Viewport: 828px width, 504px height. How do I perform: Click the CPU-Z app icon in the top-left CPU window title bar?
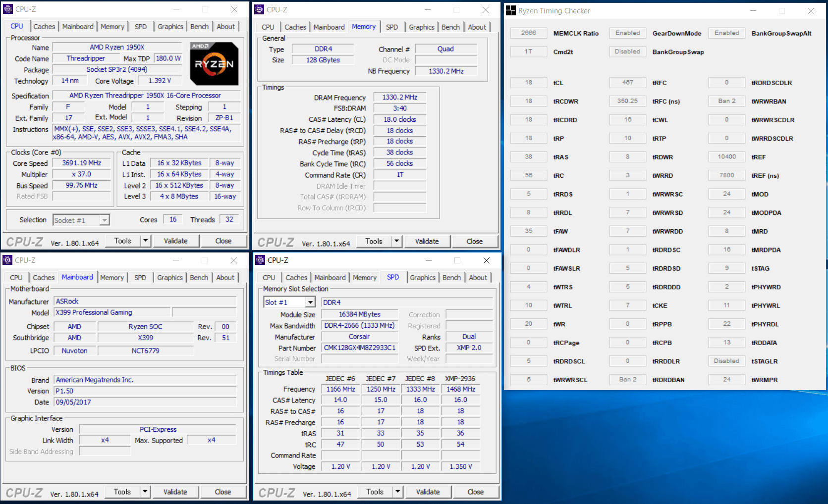[8, 9]
